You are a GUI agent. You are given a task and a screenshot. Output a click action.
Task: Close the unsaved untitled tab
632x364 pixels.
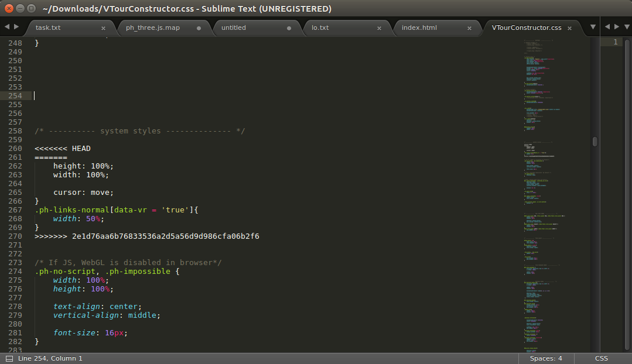289,28
